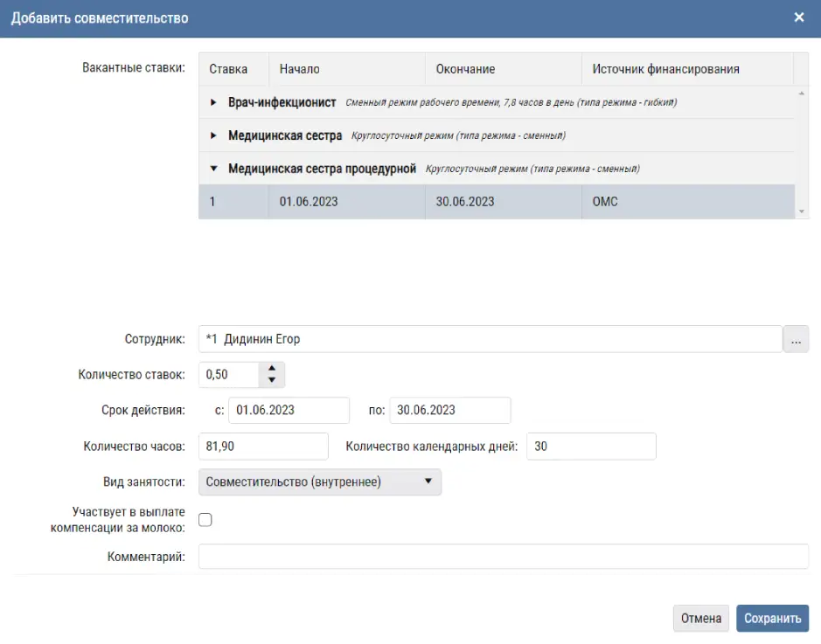
Task: Enable the milk compensation checkbox
Action: (205, 520)
